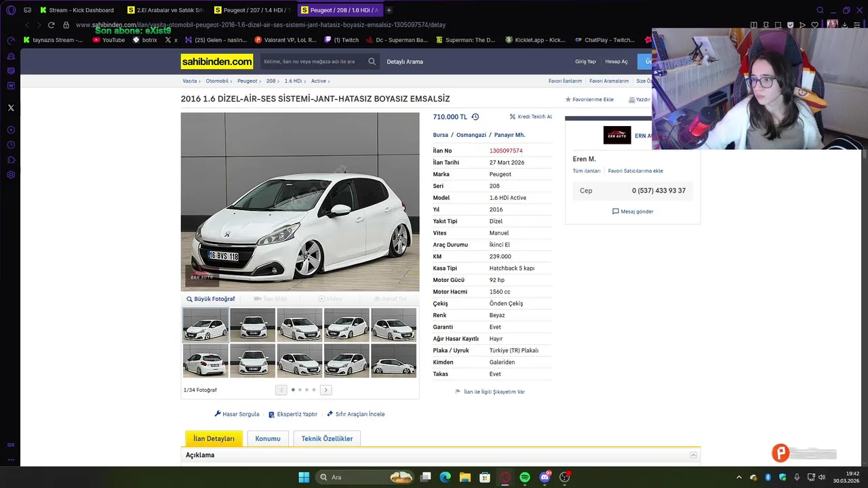Open the Konumu tab

(268, 439)
